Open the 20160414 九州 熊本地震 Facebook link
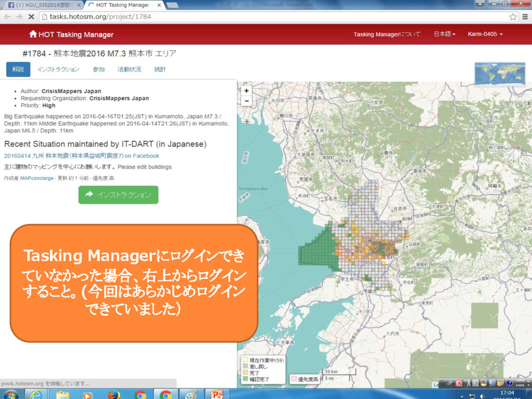 pos(82,156)
